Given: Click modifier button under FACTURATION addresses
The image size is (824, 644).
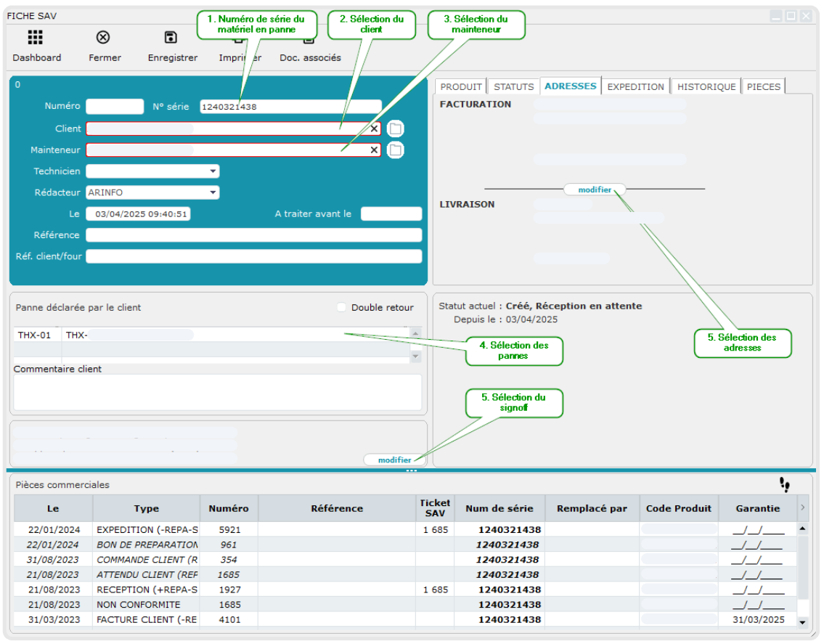Looking at the screenshot, I should (595, 189).
